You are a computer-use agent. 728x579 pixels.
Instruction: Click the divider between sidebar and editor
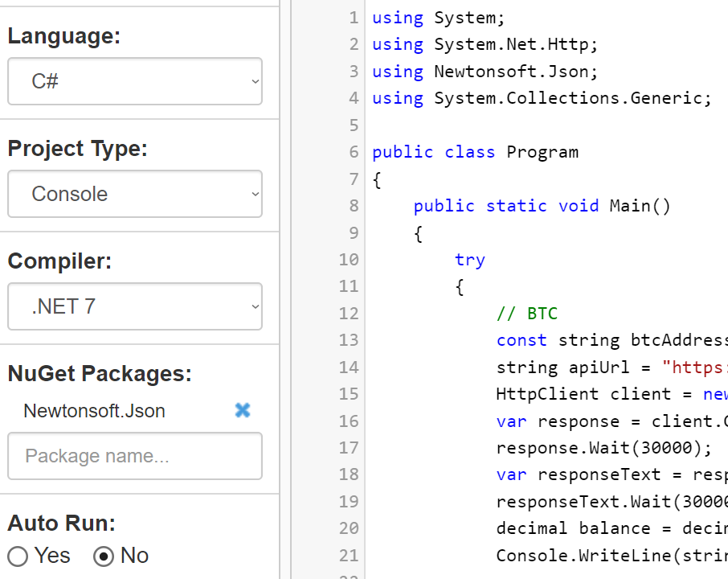pos(283,289)
